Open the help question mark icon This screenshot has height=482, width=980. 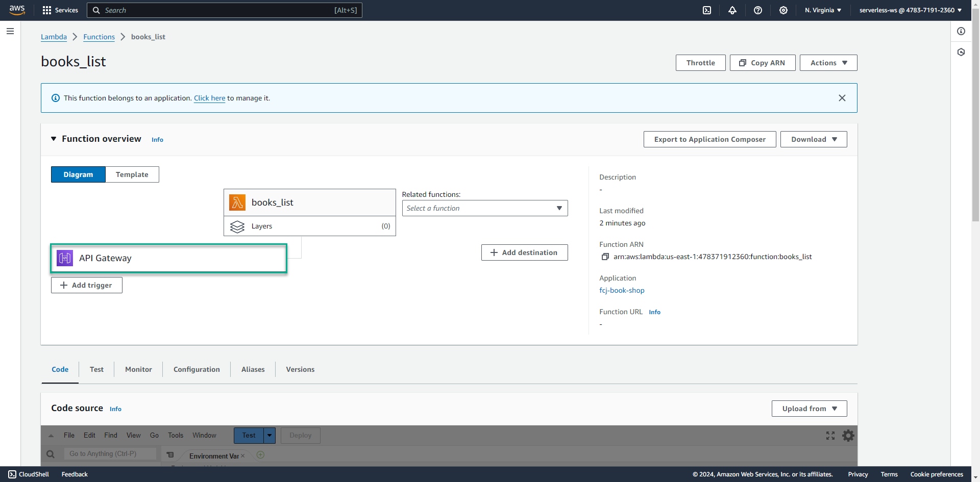click(x=758, y=10)
